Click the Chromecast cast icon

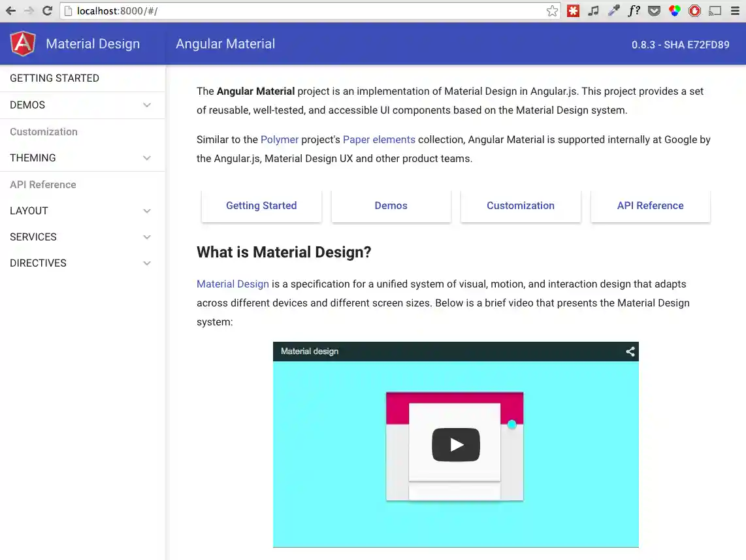coord(715,10)
